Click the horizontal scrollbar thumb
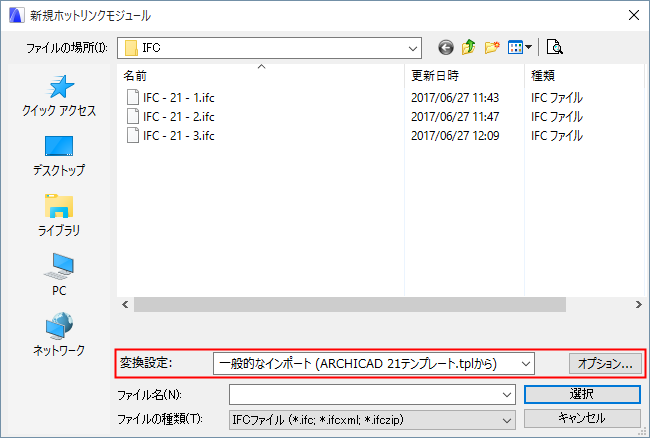This screenshot has width=650, height=438. click(x=349, y=305)
